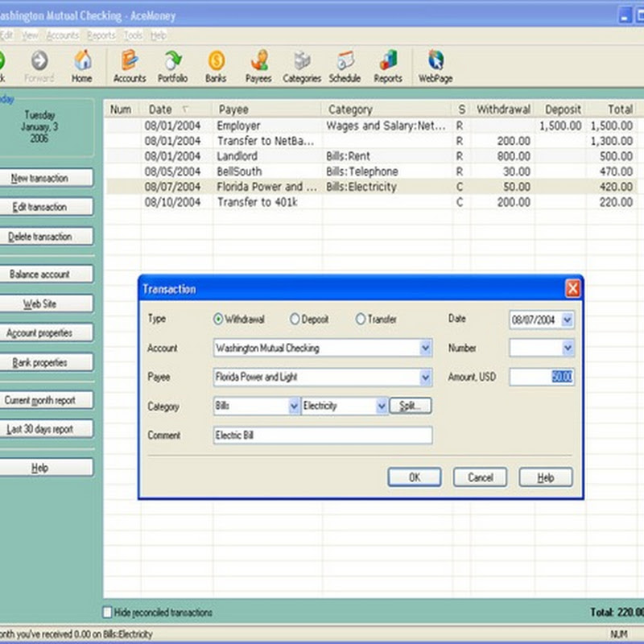Image resolution: width=644 pixels, height=644 pixels.
Task: Run the Current month report
Action: 46,400
